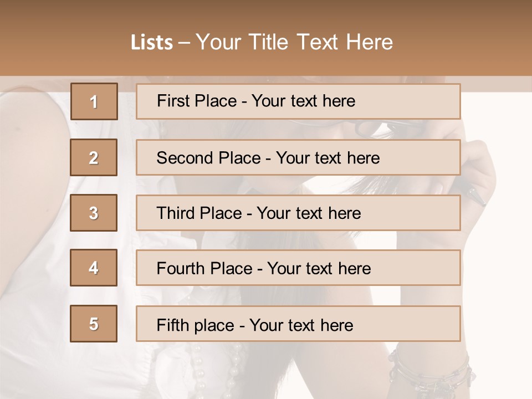Click the number 5 box

click(94, 324)
